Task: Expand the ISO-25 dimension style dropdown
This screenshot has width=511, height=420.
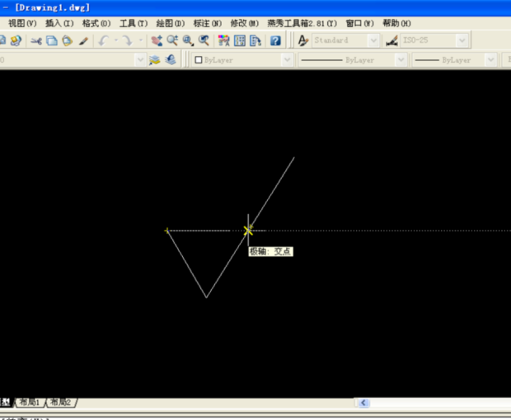Action: 462,40
